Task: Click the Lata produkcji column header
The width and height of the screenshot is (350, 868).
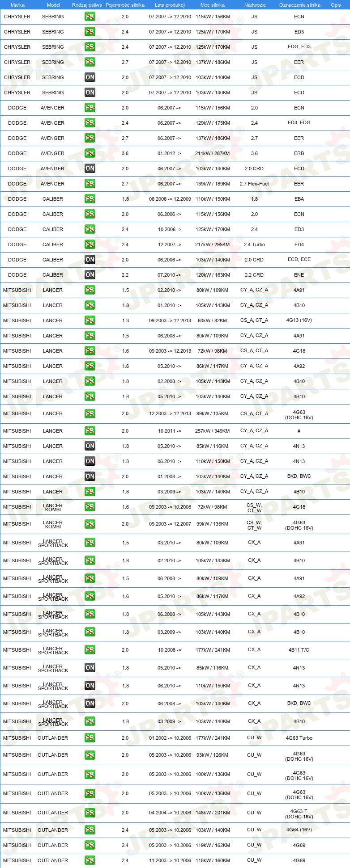Action: click(170, 5)
